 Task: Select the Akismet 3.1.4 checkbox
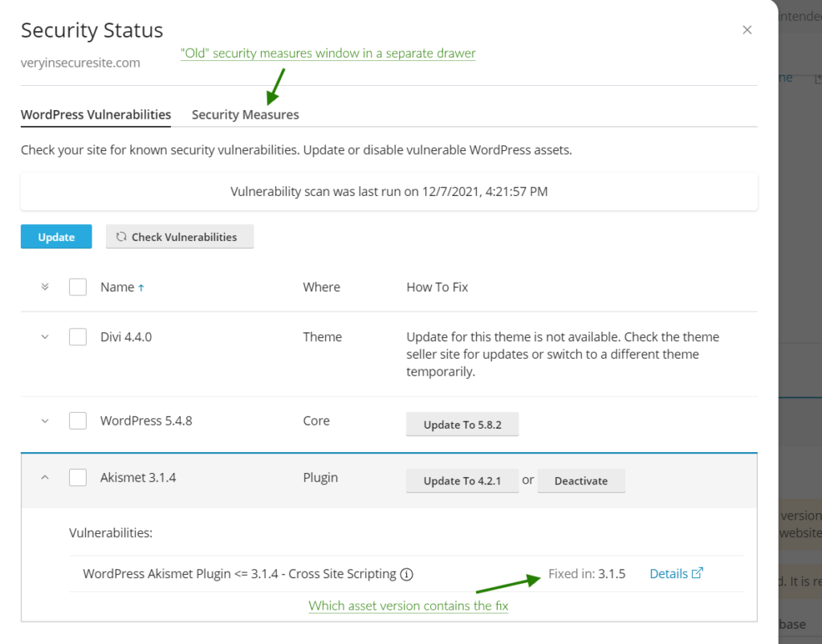78,477
